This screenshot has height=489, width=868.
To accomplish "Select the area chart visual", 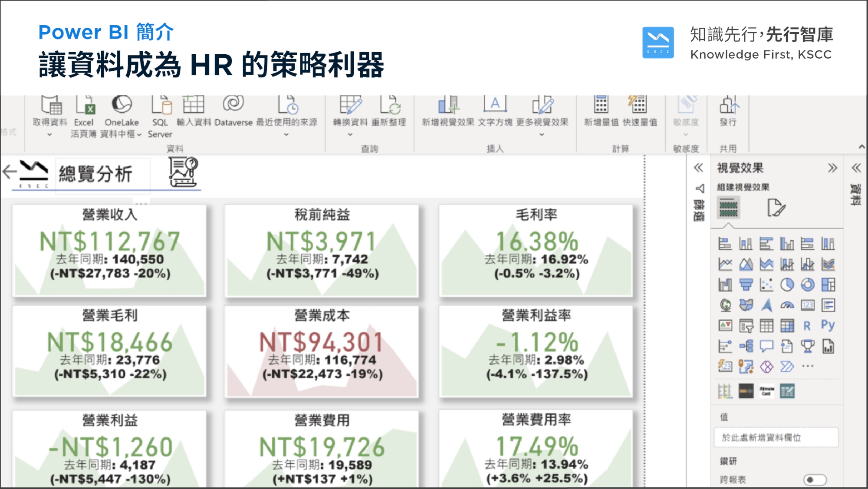I will (746, 264).
